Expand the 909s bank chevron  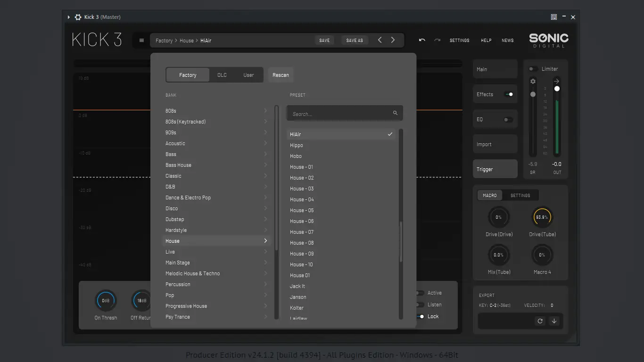coord(265,132)
